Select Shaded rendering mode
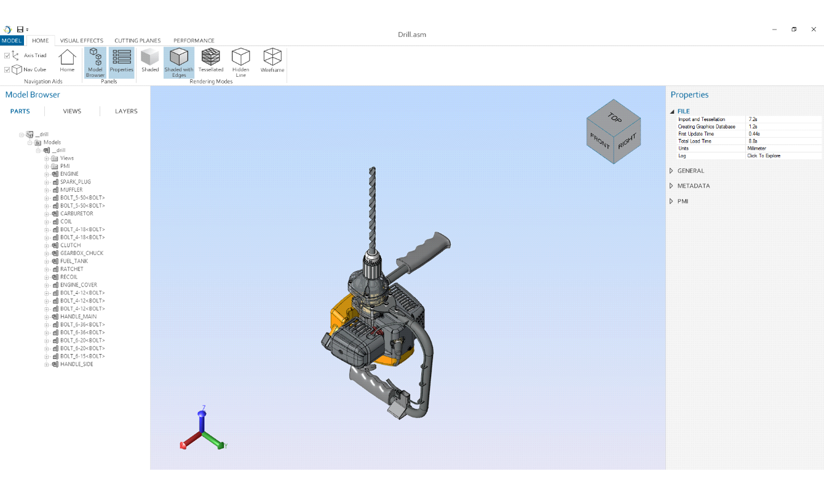This screenshot has height=504, width=824. [x=150, y=58]
